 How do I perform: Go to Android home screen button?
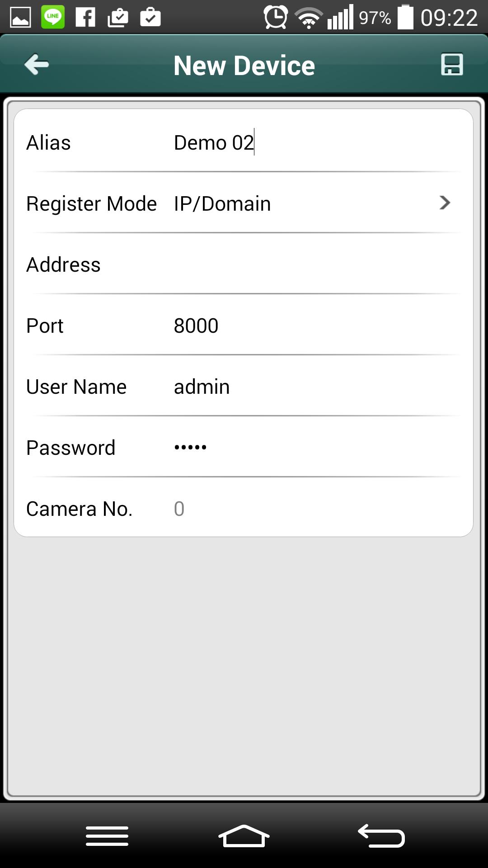click(x=244, y=836)
